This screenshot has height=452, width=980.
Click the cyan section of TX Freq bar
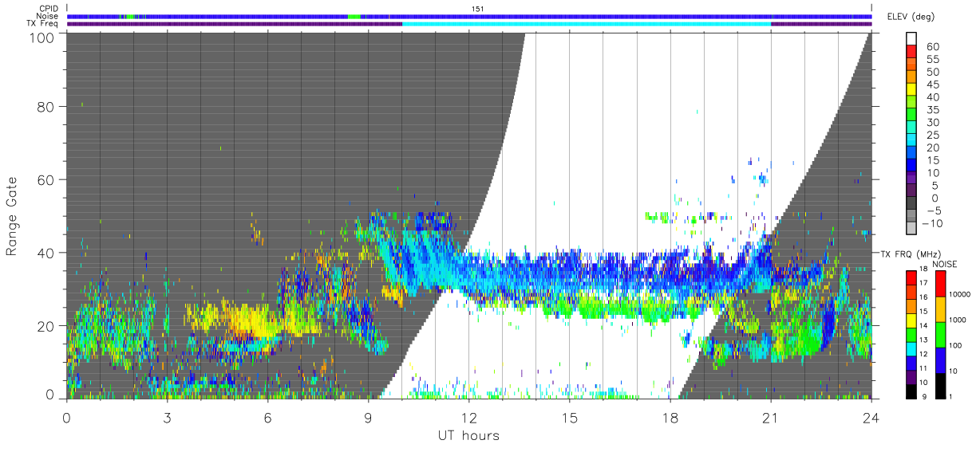[587, 23]
